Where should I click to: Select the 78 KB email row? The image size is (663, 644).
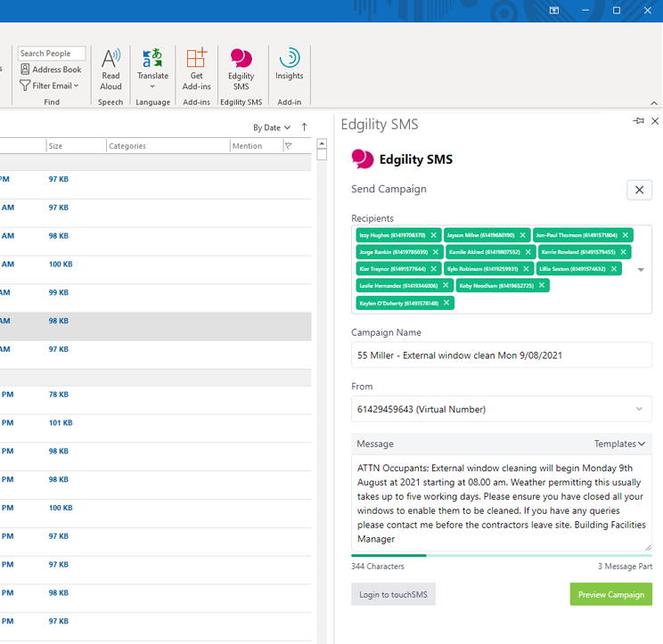[156, 400]
